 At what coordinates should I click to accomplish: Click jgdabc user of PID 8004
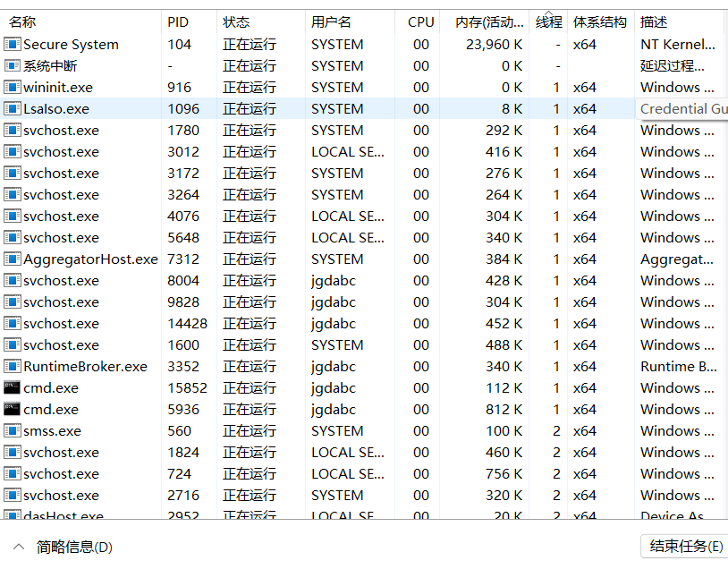334,281
